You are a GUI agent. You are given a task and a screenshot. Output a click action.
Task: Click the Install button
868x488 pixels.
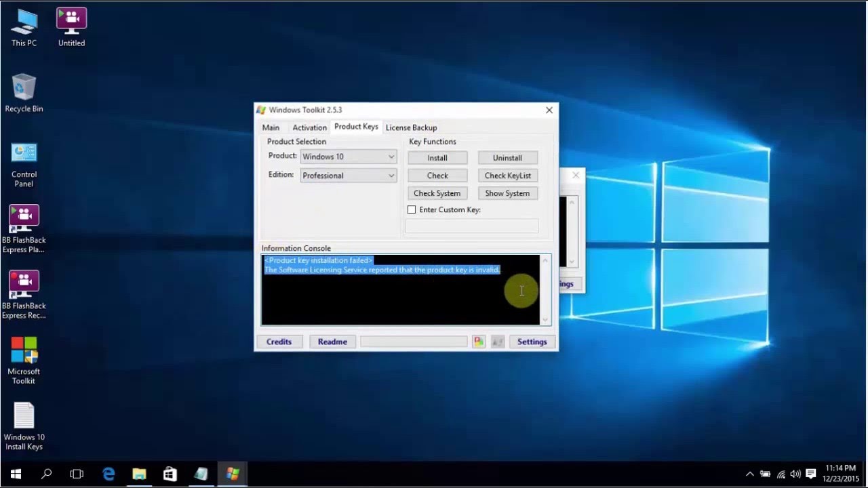click(x=437, y=158)
